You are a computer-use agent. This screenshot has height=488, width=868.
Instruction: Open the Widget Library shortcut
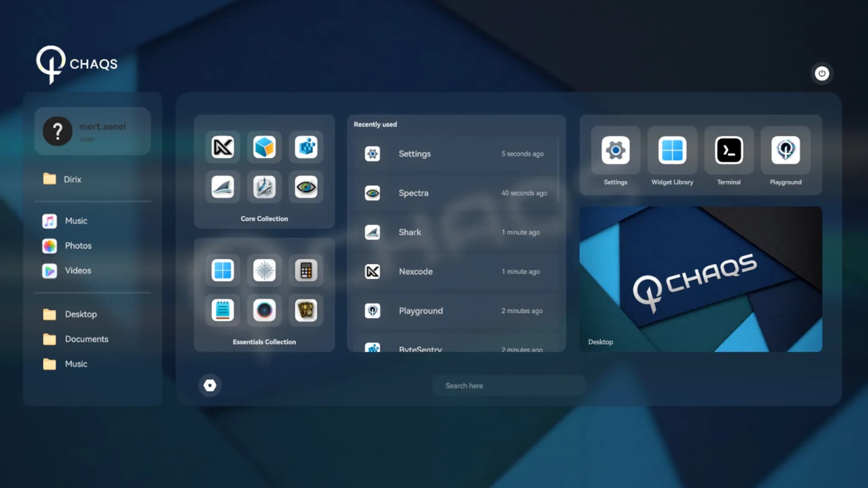tap(672, 156)
